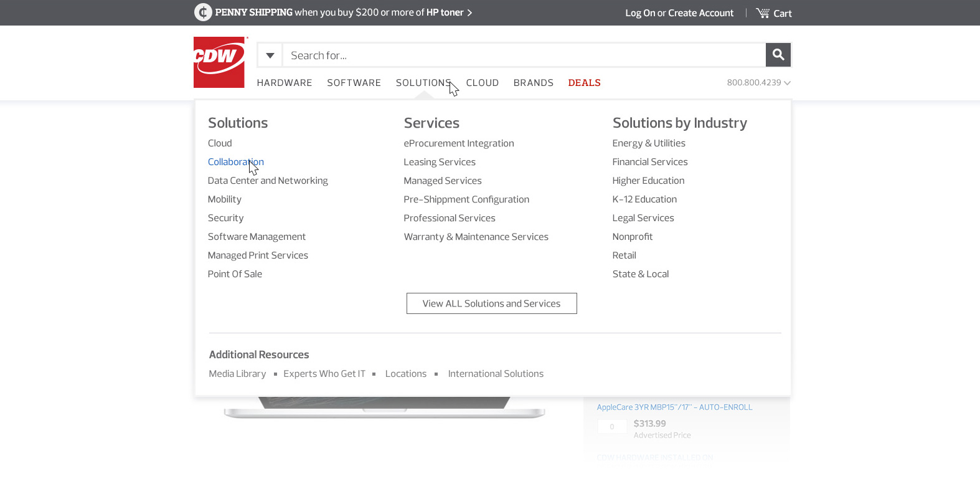Viewport: 980px width, 504px height.
Task: Select Higher Education industry link
Action: coord(648,181)
